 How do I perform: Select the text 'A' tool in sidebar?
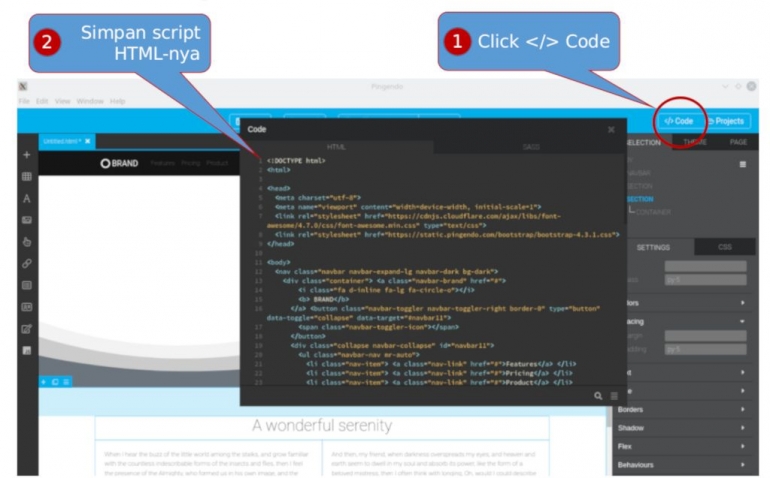click(27, 199)
